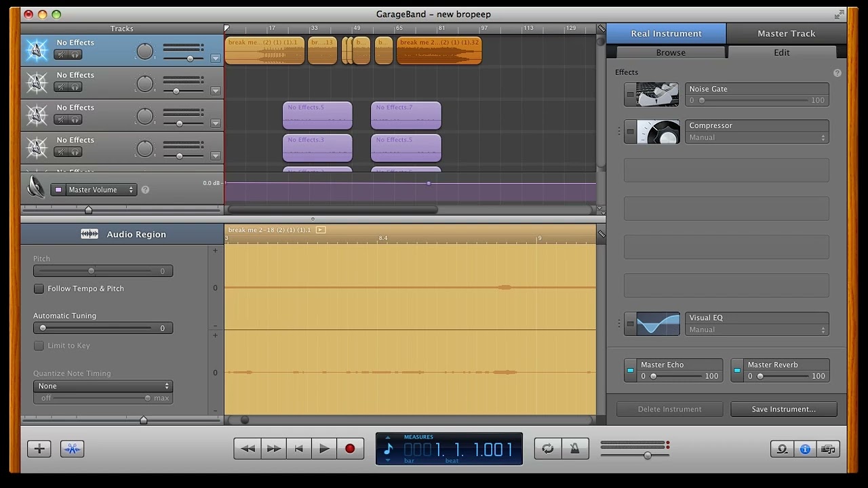Switch to the Real Instrument tab

[666, 33]
